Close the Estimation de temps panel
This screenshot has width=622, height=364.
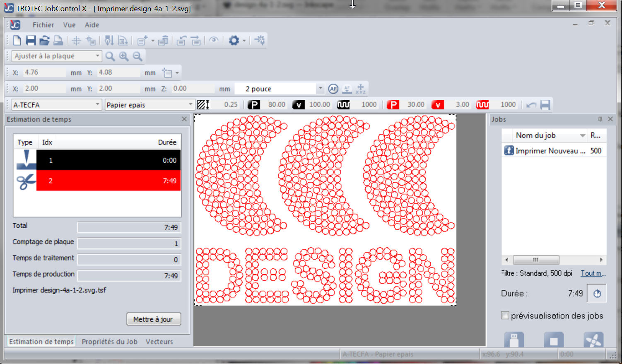pyautogui.click(x=184, y=119)
